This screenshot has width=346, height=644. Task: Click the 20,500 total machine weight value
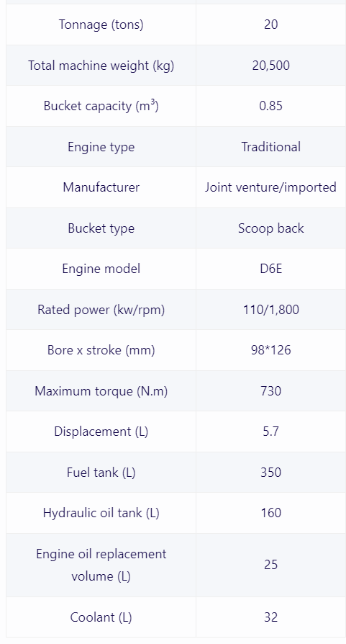[x=270, y=66]
